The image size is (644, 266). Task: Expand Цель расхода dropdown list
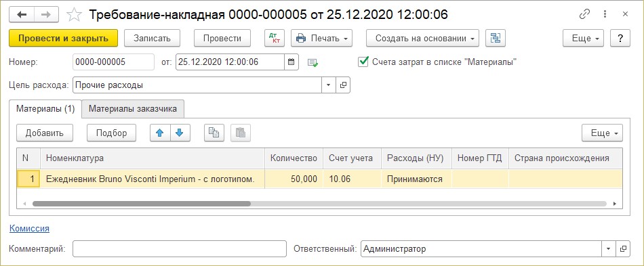[x=329, y=85]
